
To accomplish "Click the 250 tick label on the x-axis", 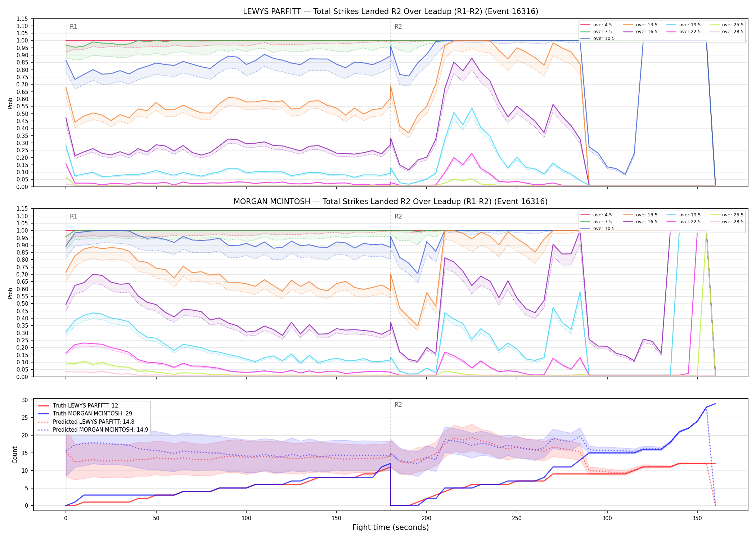I will tap(517, 518).
